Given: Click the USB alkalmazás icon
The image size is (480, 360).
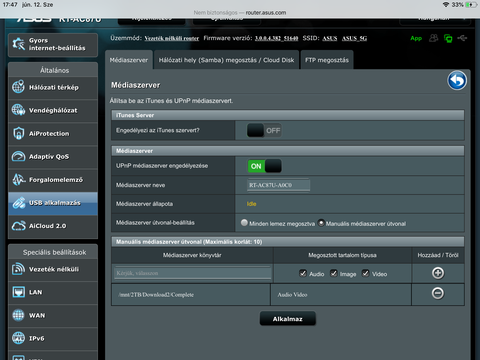Looking at the screenshot, I should coord(18,203).
